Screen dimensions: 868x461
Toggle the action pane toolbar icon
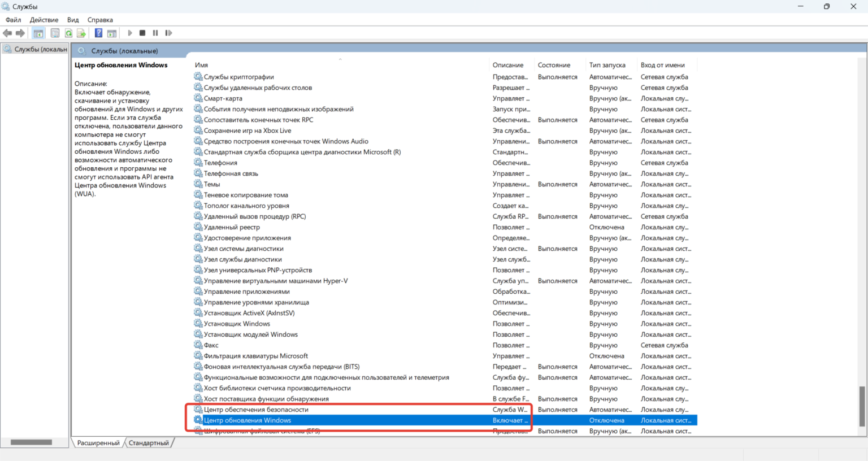tap(112, 33)
